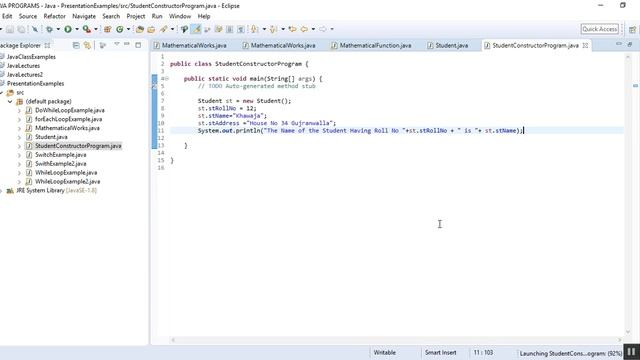Screen dimensions: 640x360
Task: Select forEachLoopExample.java in Package Explorer
Action: click(69, 119)
